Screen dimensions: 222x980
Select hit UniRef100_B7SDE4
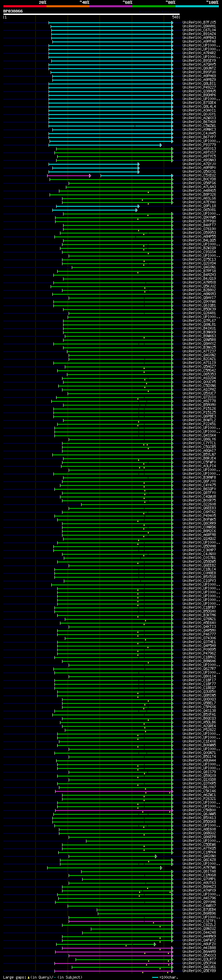click(x=199, y=103)
